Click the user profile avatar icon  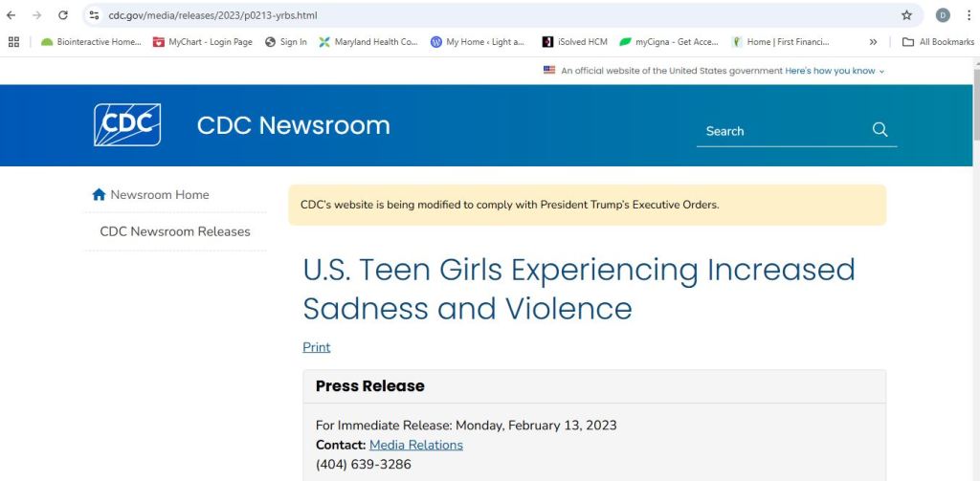point(943,15)
